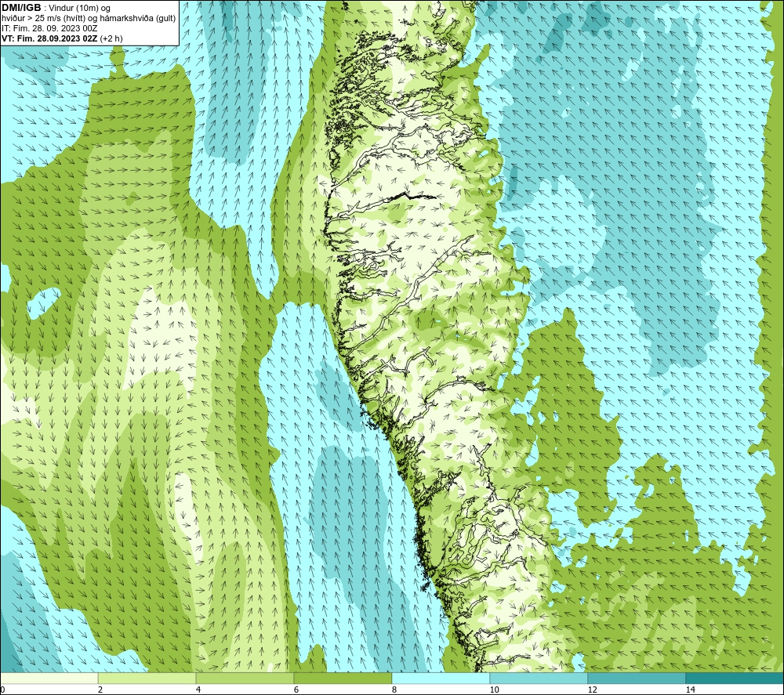The height and width of the screenshot is (695, 784).
Task: Click the 10–12 m/s cyan swatch
Action: 539,678
